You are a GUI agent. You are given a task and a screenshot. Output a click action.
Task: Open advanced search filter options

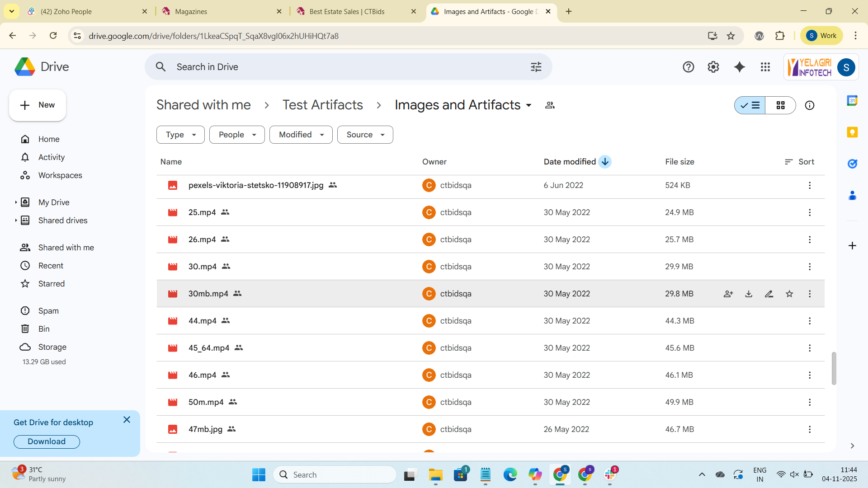(536, 67)
